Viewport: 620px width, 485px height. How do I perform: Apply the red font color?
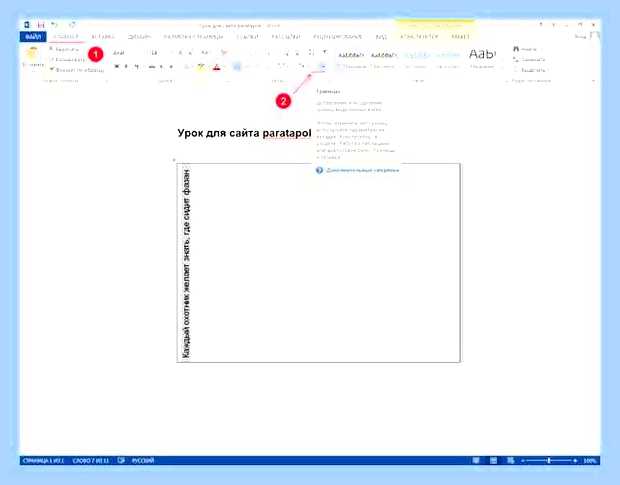point(216,67)
